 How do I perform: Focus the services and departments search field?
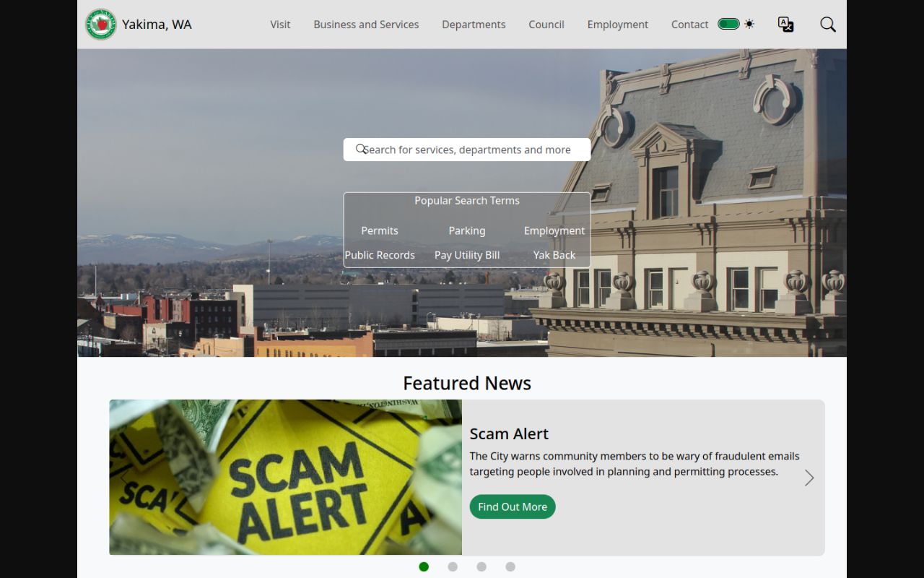click(467, 150)
